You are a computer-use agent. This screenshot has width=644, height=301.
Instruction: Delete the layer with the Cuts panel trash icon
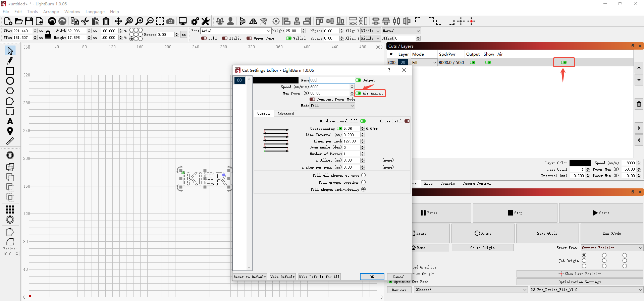(x=639, y=104)
